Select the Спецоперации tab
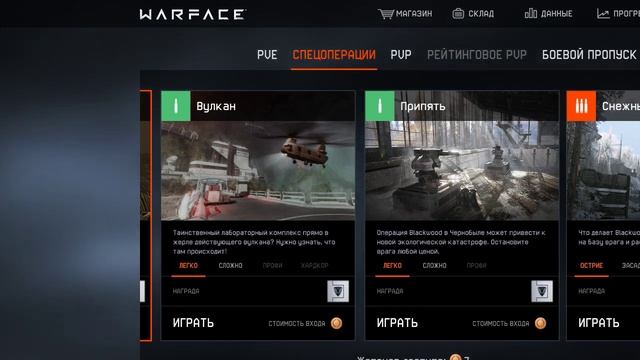 point(334,55)
